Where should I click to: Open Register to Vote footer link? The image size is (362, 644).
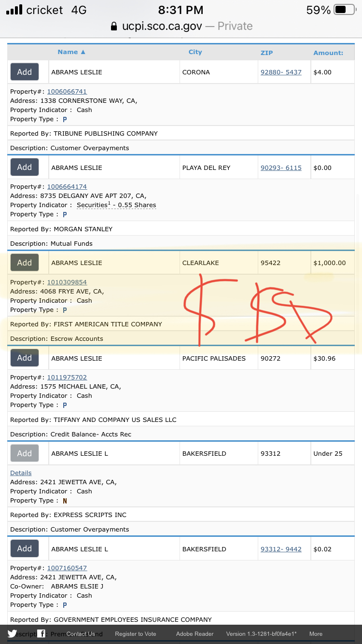[135, 634]
